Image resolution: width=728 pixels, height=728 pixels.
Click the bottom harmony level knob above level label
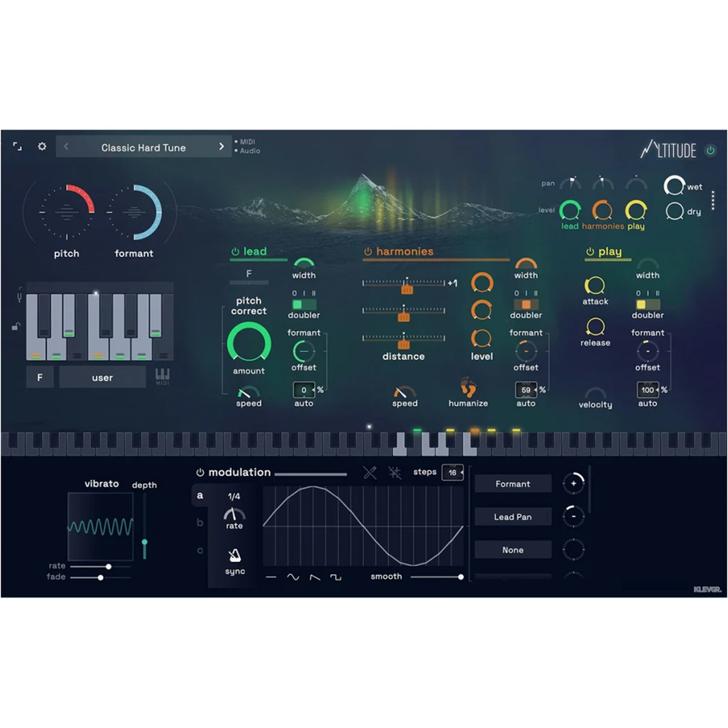pyautogui.click(x=482, y=338)
